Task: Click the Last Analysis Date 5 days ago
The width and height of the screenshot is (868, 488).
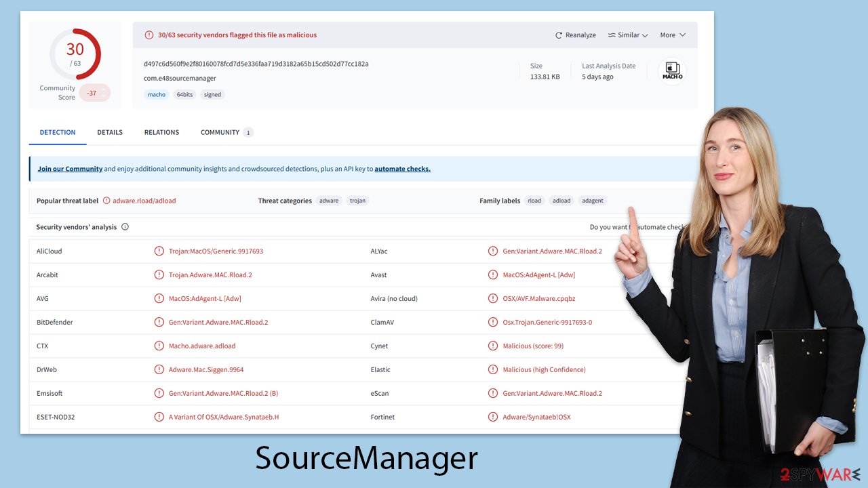Action: [x=597, y=77]
